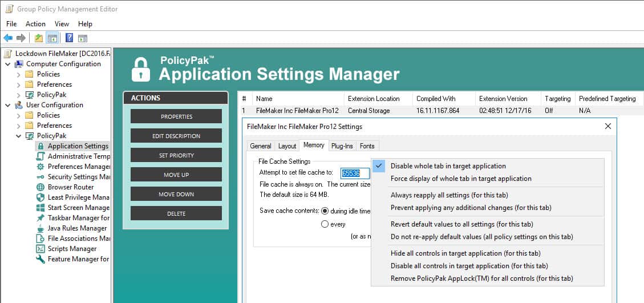Click the Show/Hide Action Pane toolbar icon
This screenshot has width=644, height=303.
(83, 38)
